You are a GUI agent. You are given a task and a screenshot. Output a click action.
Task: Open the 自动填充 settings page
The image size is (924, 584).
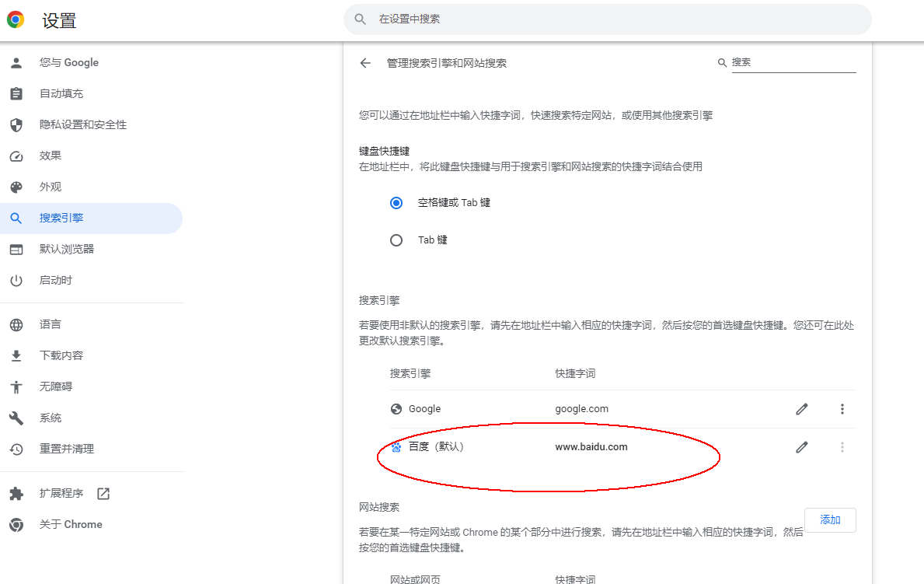(61, 93)
